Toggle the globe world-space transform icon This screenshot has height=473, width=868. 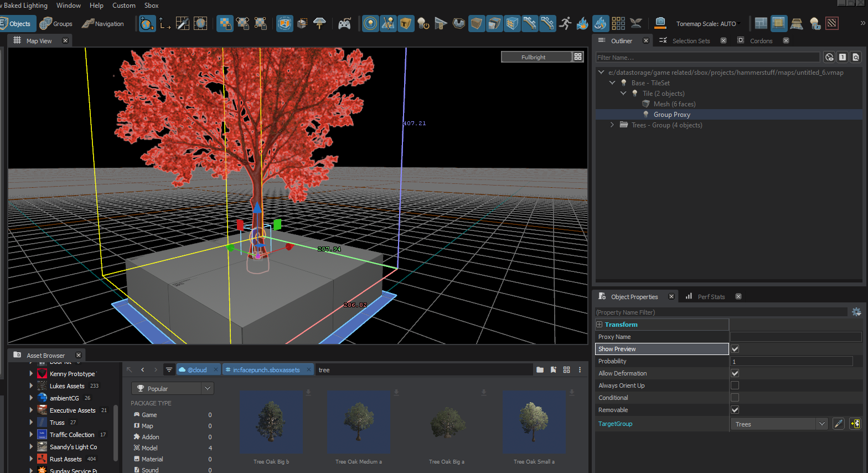pos(147,23)
